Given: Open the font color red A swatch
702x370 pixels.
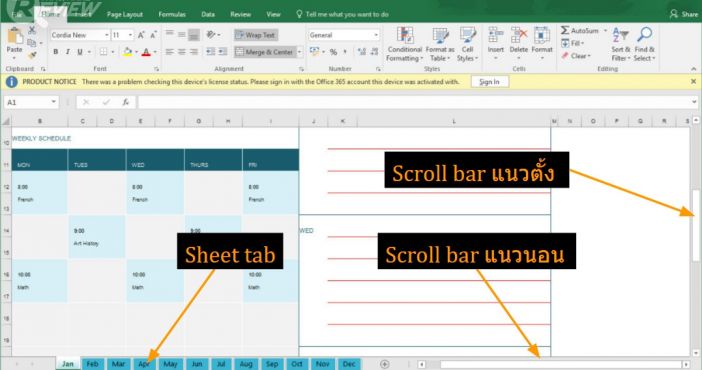Looking at the screenshot, I should pyautogui.click(x=146, y=52).
